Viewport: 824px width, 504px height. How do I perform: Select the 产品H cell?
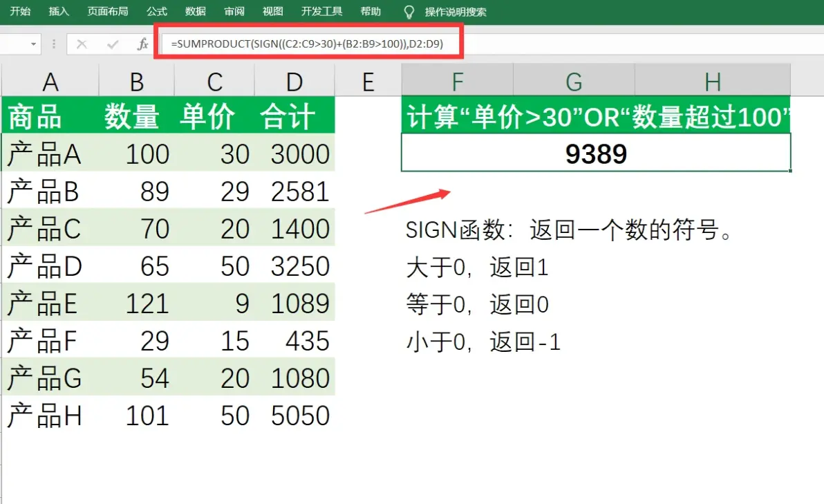[50, 415]
